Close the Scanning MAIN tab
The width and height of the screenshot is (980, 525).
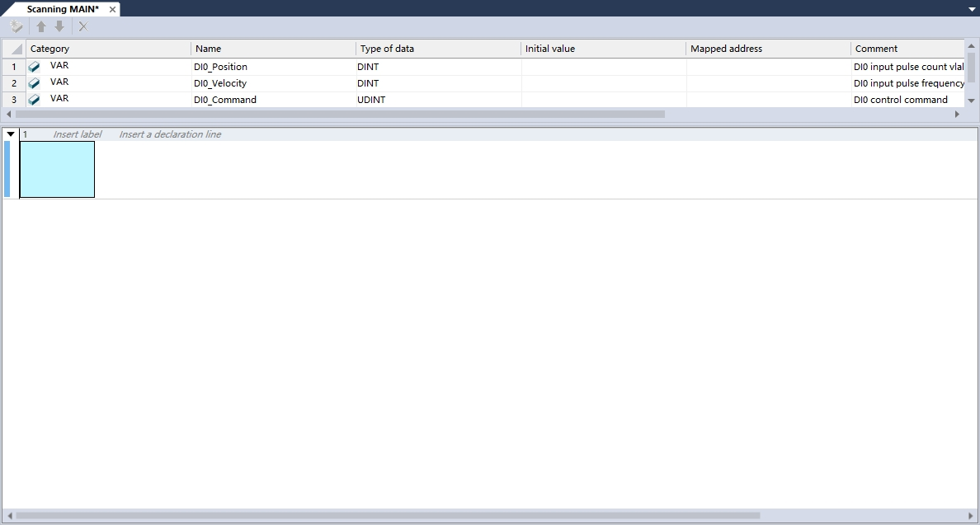(112, 9)
